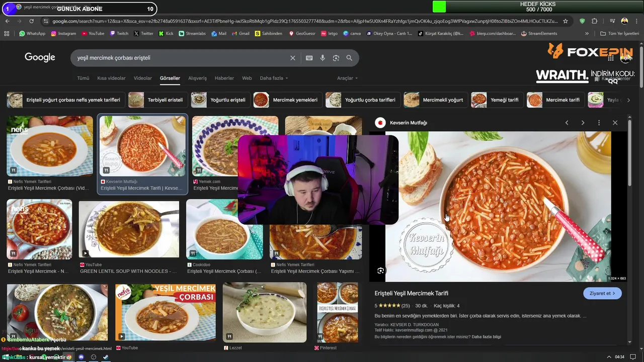The width and height of the screenshot is (644, 362).
Task: Open the Tüm Yer İşaretleri folder
Action: (x=620, y=34)
